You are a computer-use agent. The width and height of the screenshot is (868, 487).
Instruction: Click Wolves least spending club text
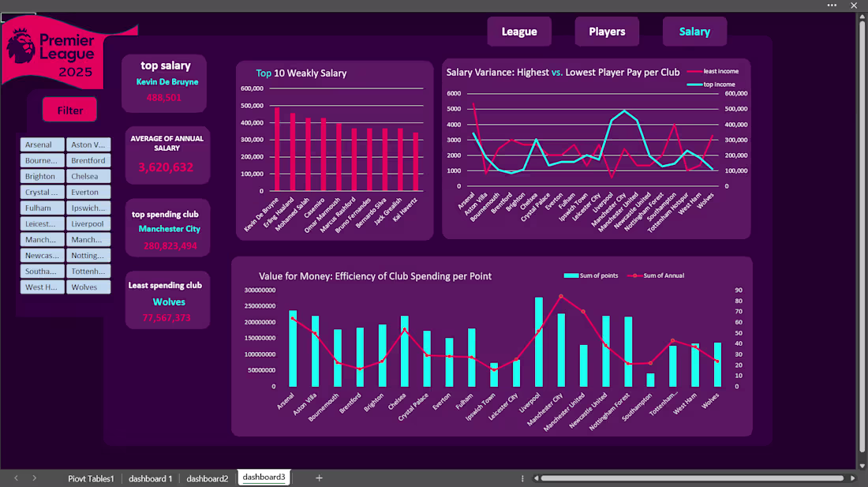[169, 302]
